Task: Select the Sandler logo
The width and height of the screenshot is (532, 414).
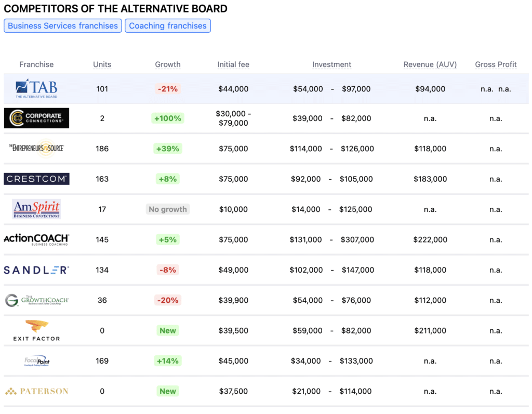Action: point(36,270)
